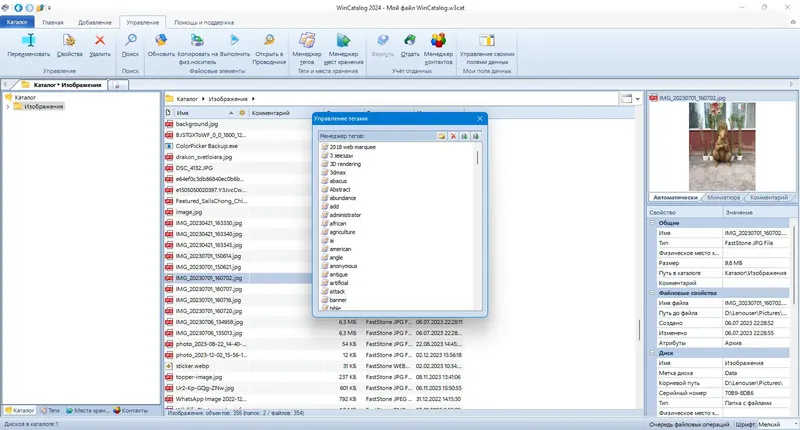Expand the Изображения node in catalog tree

(x=8, y=107)
